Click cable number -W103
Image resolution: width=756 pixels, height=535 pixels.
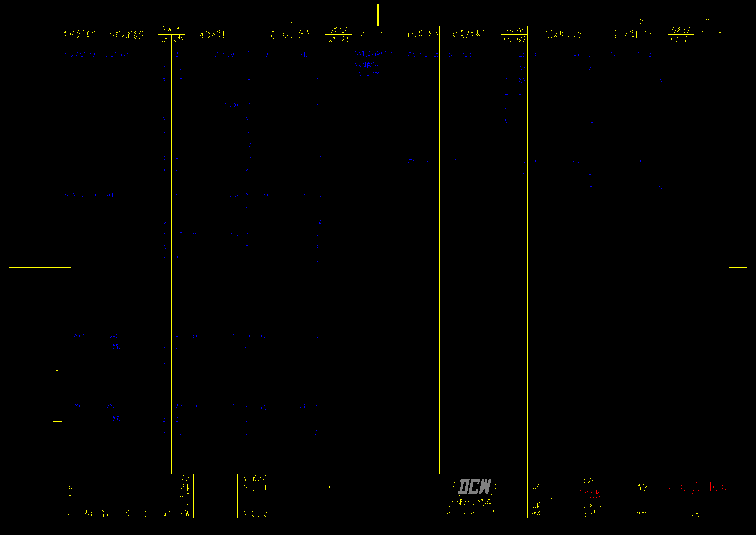78,336
